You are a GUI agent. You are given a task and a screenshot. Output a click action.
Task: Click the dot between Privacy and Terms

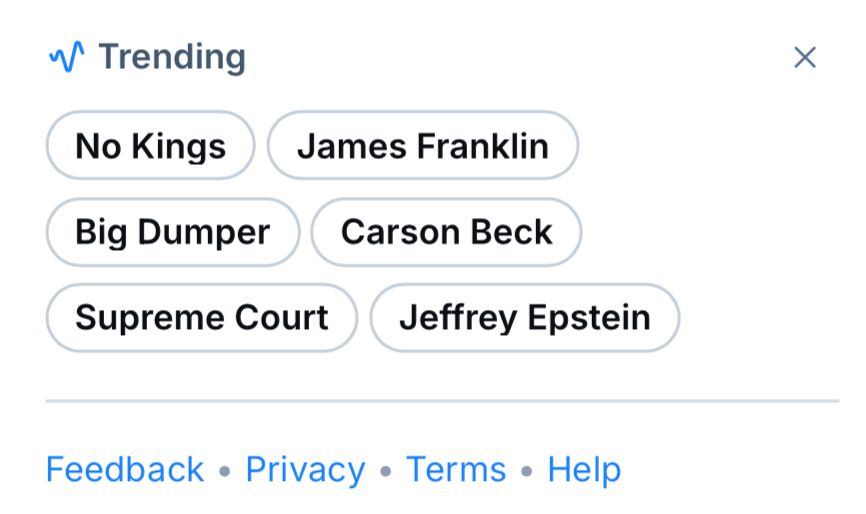(x=386, y=470)
